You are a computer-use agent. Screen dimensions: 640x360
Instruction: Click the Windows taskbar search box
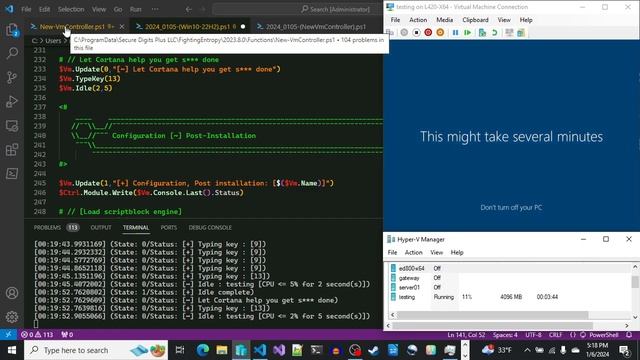pos(96,350)
